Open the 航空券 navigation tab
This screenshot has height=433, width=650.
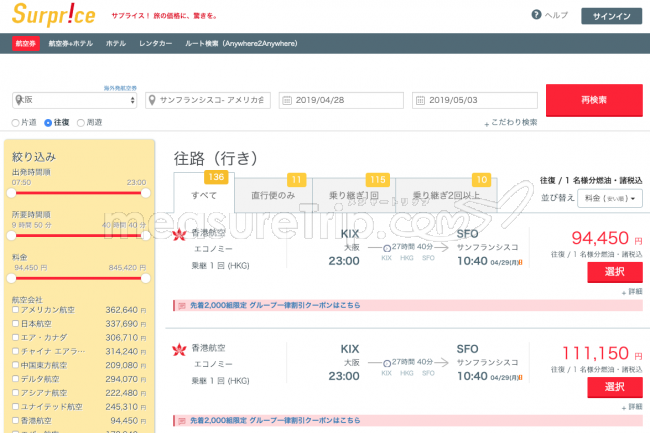pyautogui.click(x=26, y=44)
